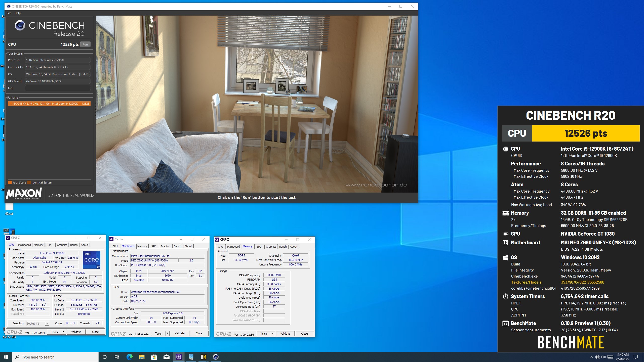
Task: Open the Socket #1 selection dropdown
Action: [x=38, y=323]
